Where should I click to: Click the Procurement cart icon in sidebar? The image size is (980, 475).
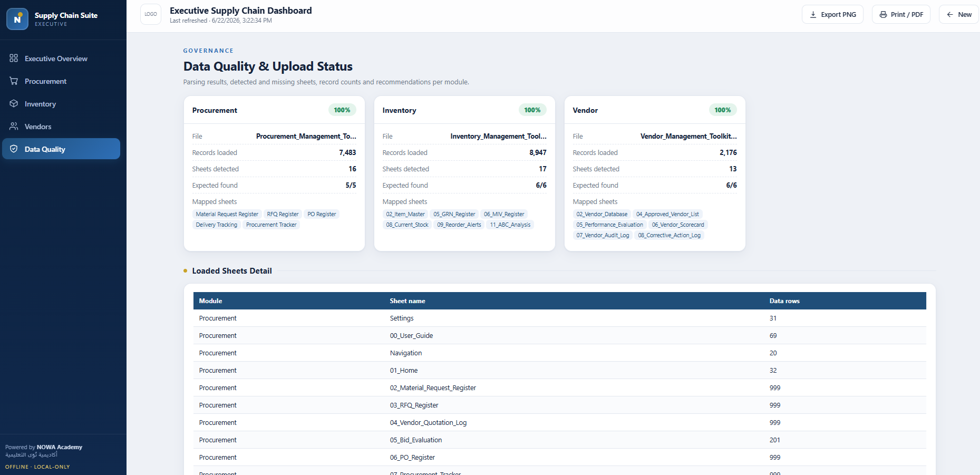click(14, 81)
